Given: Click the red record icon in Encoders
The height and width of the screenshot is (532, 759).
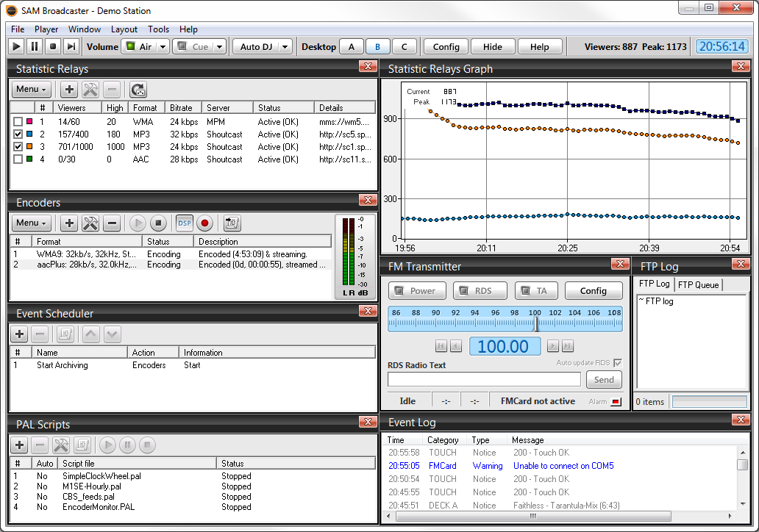Looking at the screenshot, I should (x=205, y=223).
